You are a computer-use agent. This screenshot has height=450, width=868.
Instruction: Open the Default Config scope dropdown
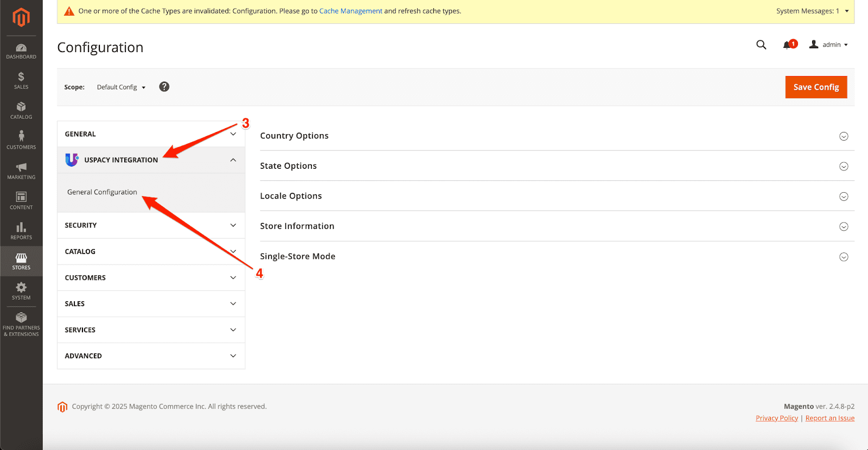121,87
